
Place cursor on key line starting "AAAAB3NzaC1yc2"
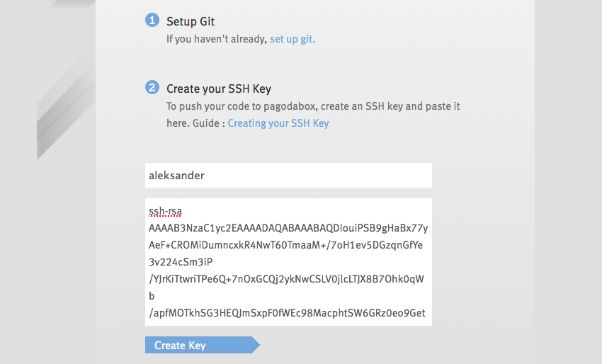(288, 229)
